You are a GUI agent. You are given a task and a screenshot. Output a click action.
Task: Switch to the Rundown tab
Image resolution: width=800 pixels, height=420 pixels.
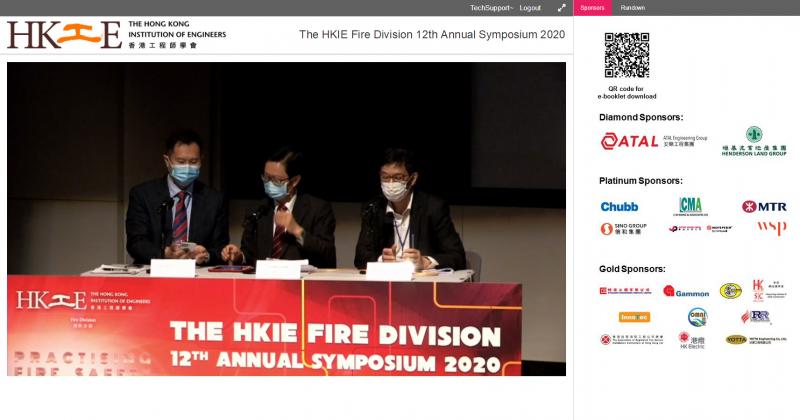633,8
